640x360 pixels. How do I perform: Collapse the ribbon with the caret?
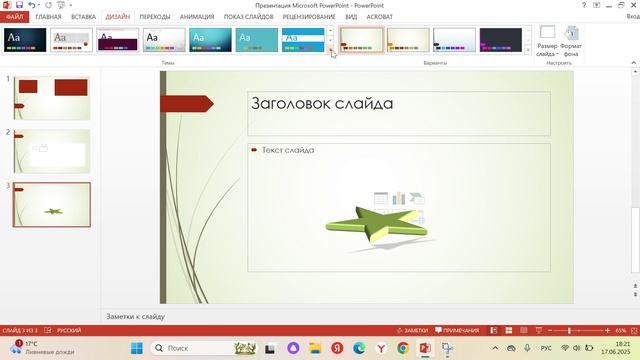633,62
